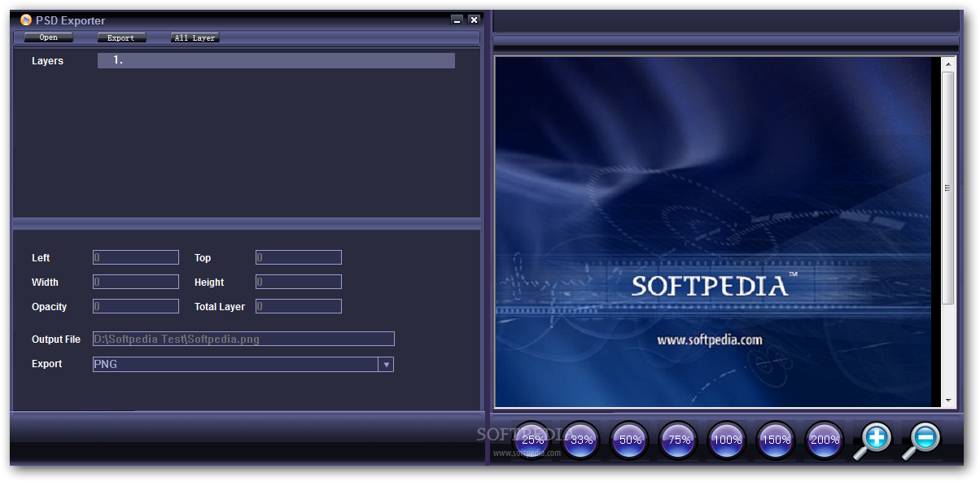The image size is (980, 482).
Task: Click the Opacity label
Action: tap(50, 307)
